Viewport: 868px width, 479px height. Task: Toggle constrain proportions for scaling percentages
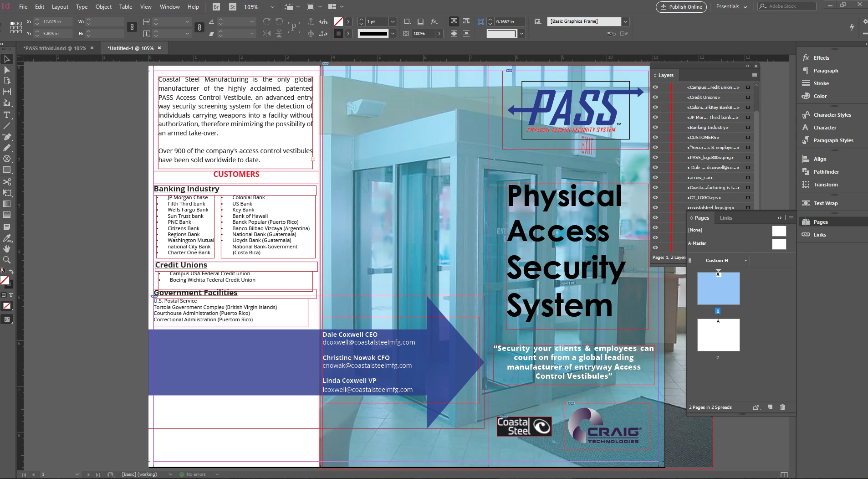click(x=199, y=27)
